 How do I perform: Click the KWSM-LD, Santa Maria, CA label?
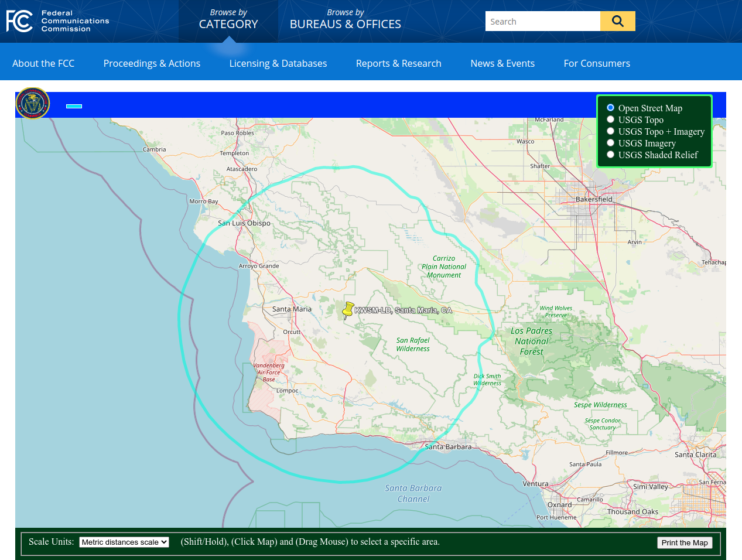(404, 310)
